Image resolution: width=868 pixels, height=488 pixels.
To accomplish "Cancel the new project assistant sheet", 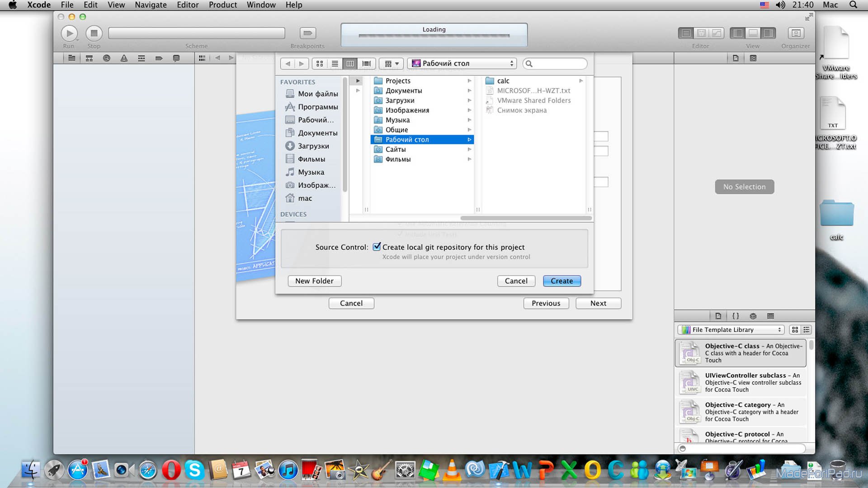I will (351, 304).
